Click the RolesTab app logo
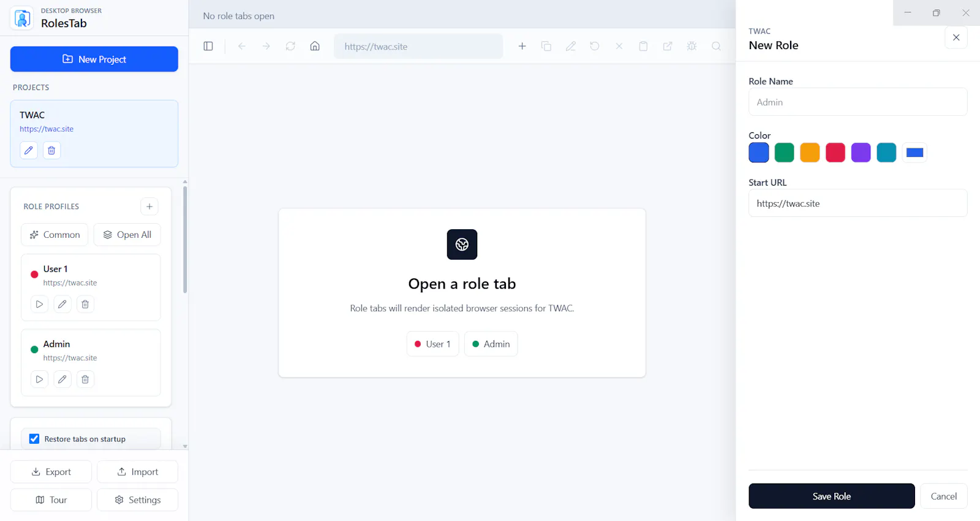The width and height of the screenshot is (980, 521). point(22,18)
